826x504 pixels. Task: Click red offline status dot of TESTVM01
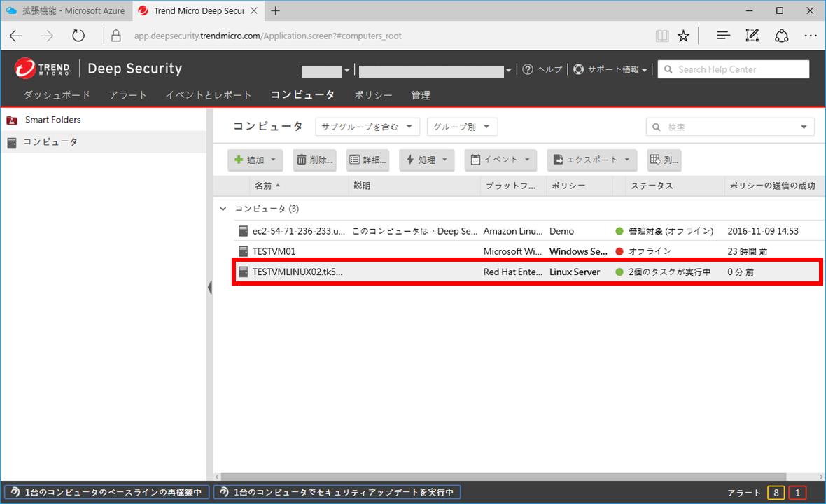pos(619,251)
